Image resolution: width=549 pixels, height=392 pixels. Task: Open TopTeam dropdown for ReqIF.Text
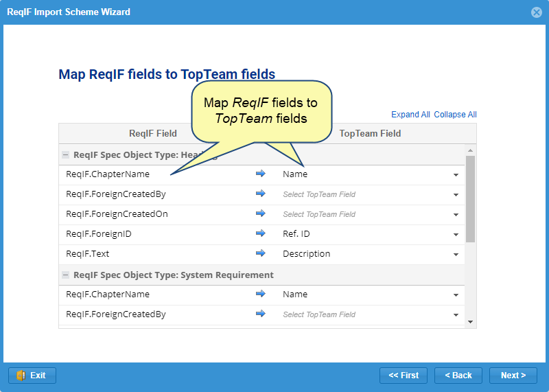456,254
